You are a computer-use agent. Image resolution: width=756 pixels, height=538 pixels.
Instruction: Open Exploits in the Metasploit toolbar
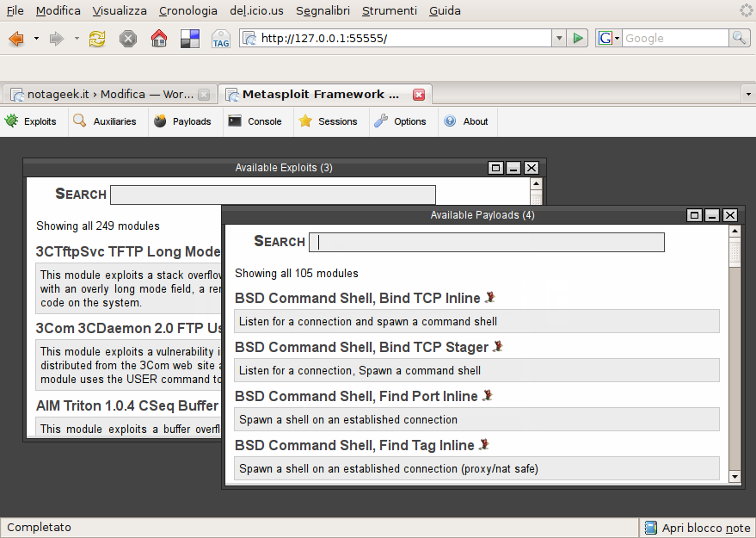(30, 121)
